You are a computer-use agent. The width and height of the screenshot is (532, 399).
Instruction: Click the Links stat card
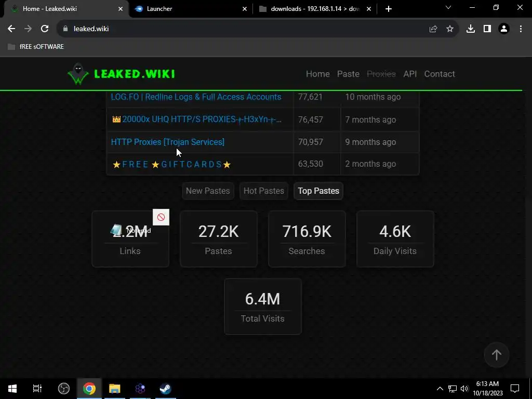pos(130,239)
